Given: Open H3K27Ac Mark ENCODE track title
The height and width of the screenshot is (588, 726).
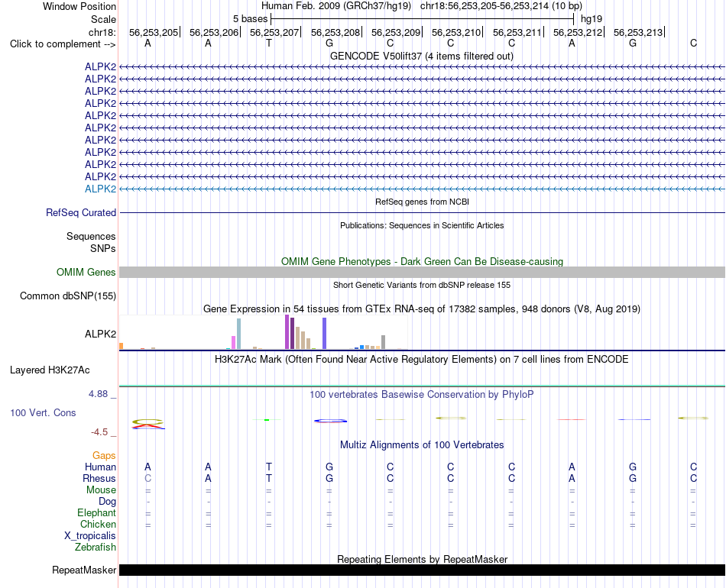Looking at the screenshot, I should (x=422, y=360).
